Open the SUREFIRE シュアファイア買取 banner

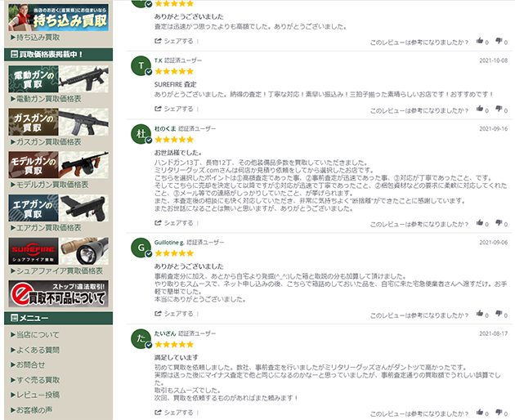click(x=59, y=251)
